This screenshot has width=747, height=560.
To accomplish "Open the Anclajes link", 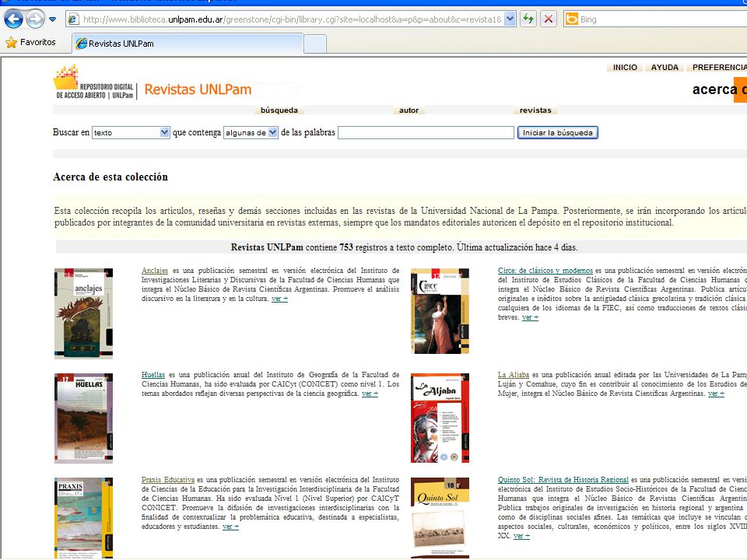I will pos(155,271).
